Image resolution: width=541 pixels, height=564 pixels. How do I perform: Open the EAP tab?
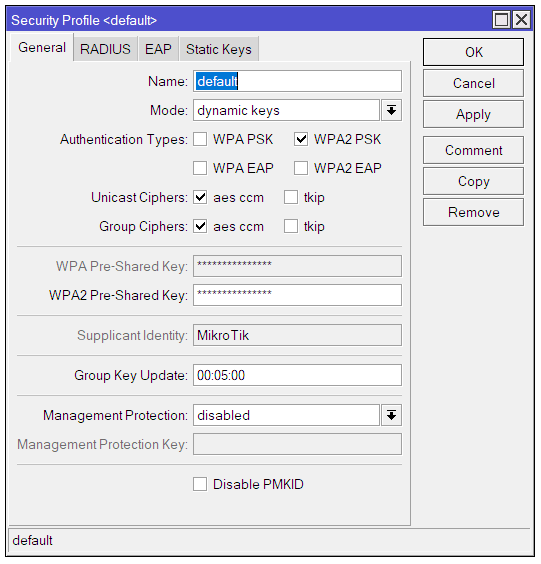[158, 49]
